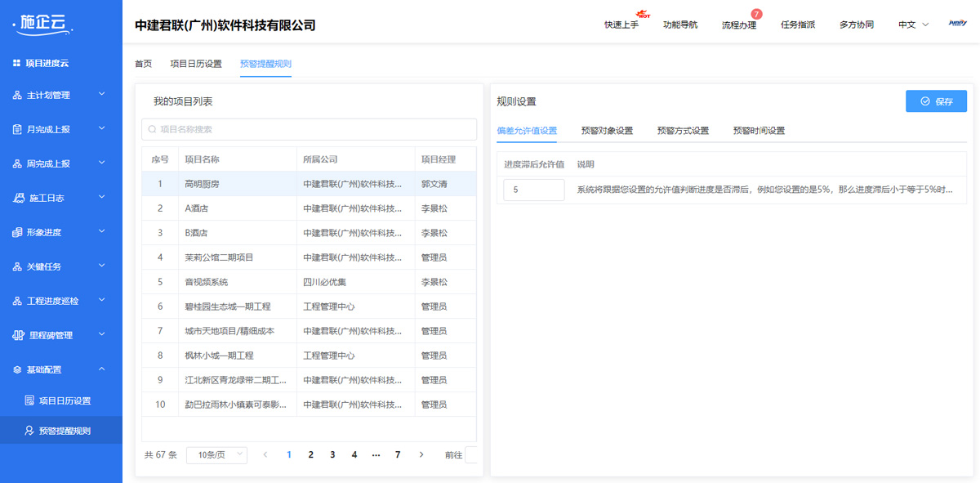Click the 施企云 logo in sidebar
This screenshot has height=483, width=980.
point(43,25)
